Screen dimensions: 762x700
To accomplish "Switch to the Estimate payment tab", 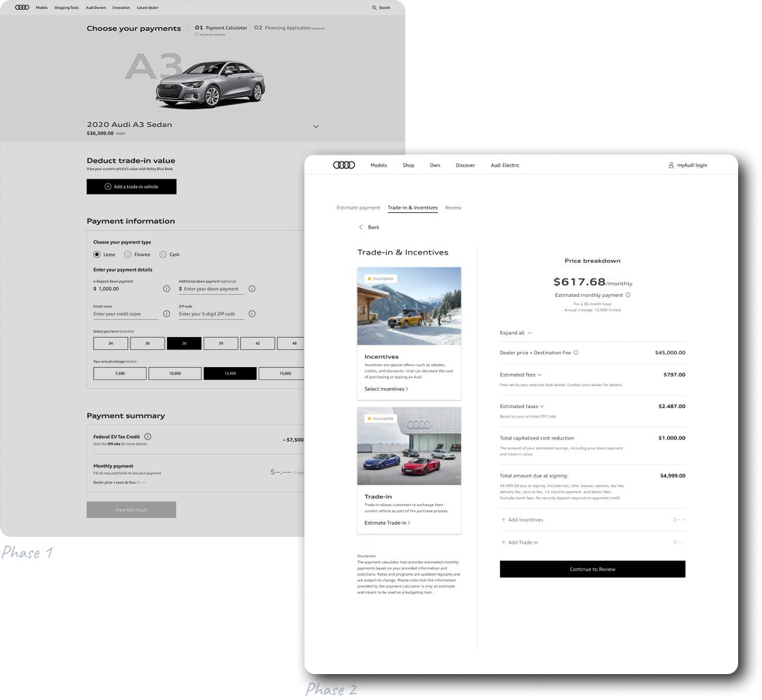I will (x=358, y=207).
